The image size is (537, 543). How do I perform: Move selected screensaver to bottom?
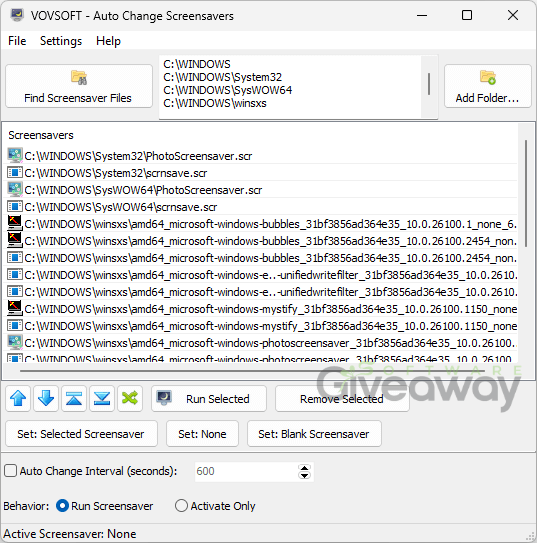coord(102,399)
